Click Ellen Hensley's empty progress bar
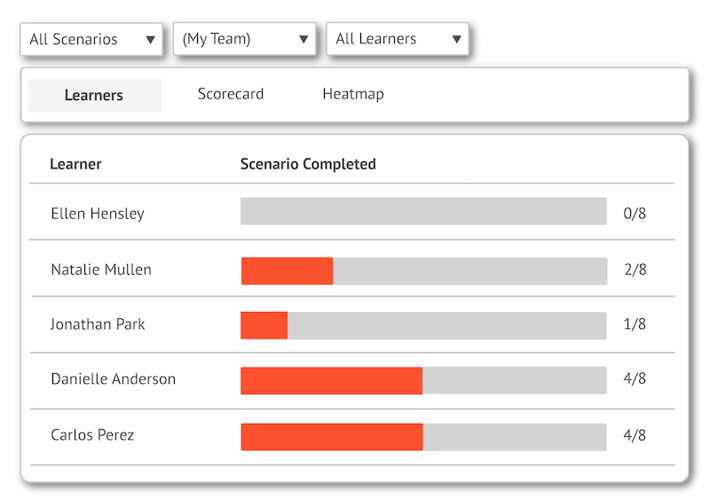Screen dimensions: 710x499 click(423, 212)
